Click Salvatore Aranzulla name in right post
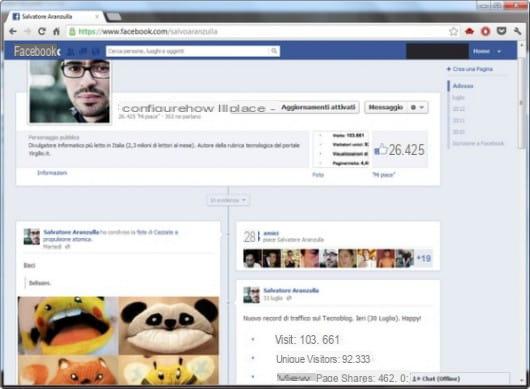 click(x=291, y=290)
